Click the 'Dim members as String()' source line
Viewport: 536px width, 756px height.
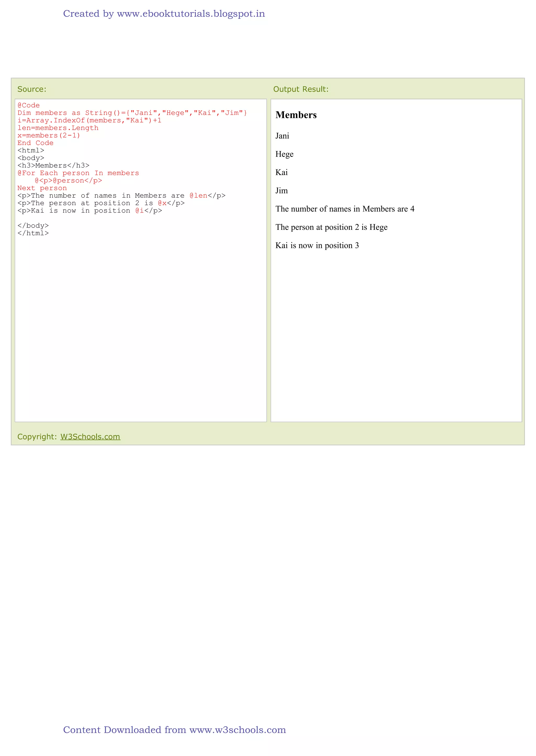click(132, 113)
